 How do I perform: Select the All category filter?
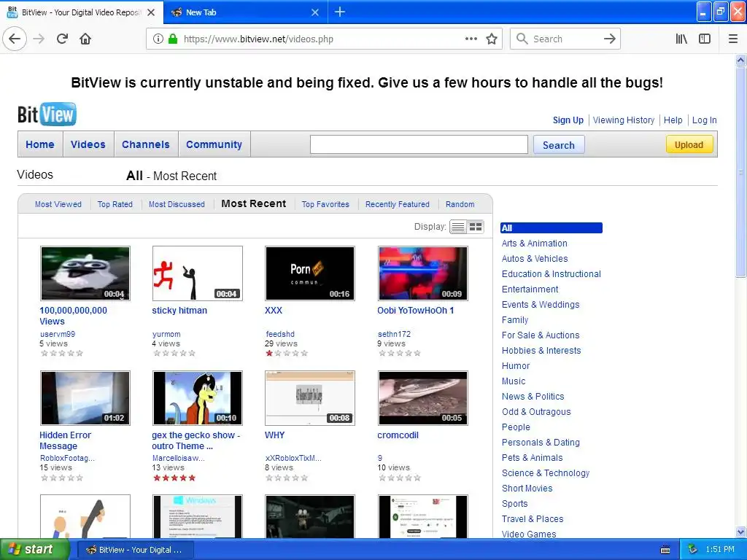pyautogui.click(x=551, y=228)
